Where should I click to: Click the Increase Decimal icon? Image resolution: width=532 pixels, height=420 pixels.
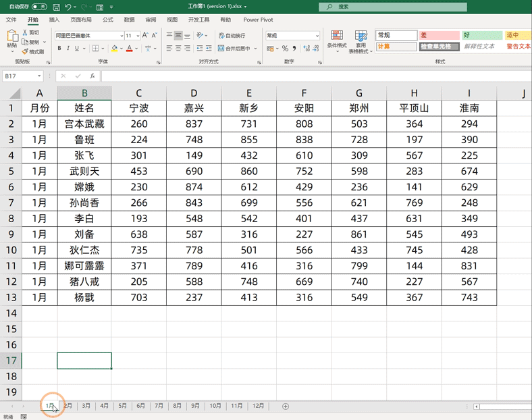pyautogui.click(x=307, y=49)
